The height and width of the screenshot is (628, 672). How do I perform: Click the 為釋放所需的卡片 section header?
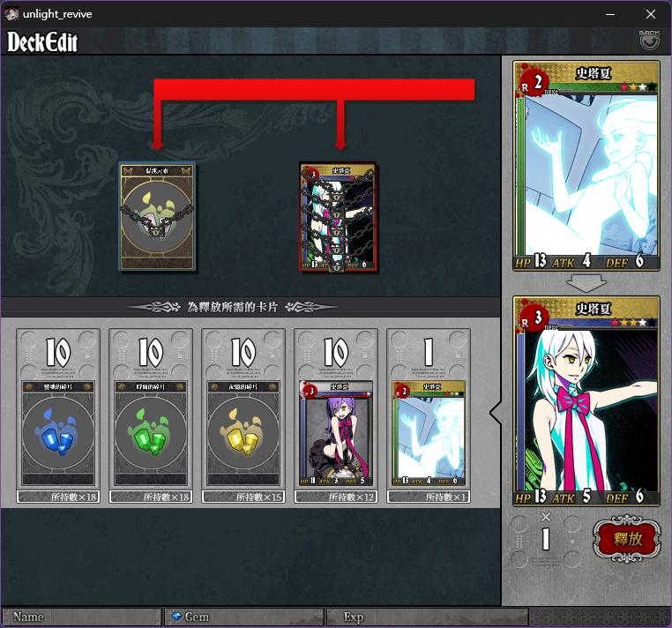232,307
